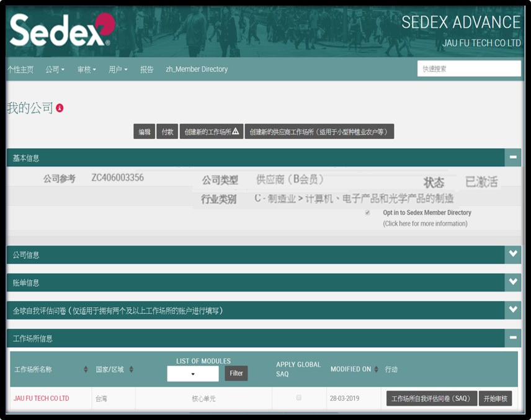Click the 编辑 button
Viewport: 531px width, 420px height.
145,132
